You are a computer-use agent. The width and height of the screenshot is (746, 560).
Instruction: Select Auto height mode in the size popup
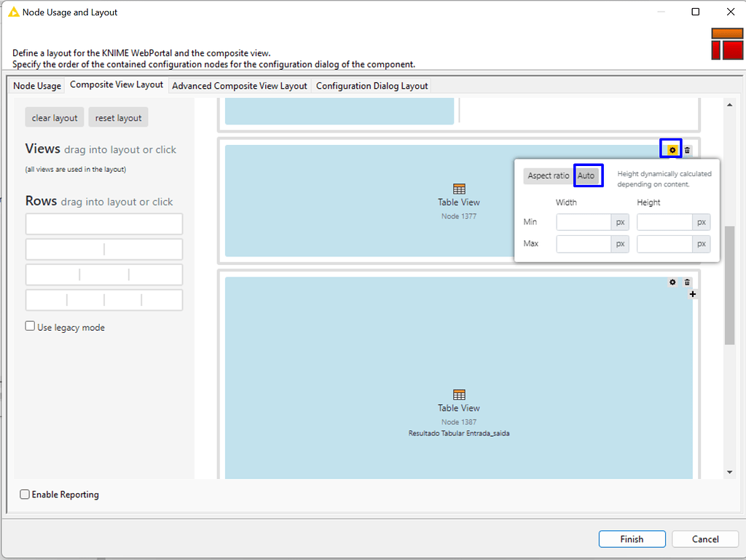pos(588,176)
